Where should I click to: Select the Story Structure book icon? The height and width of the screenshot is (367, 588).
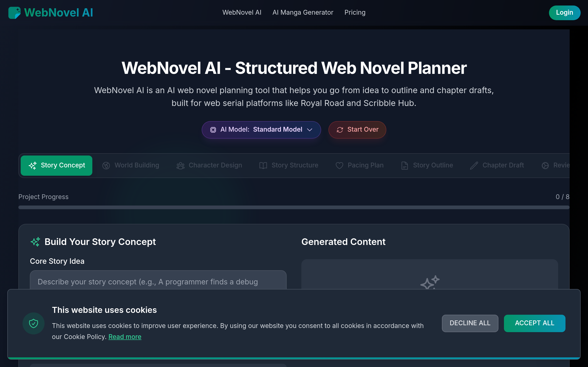click(x=263, y=165)
